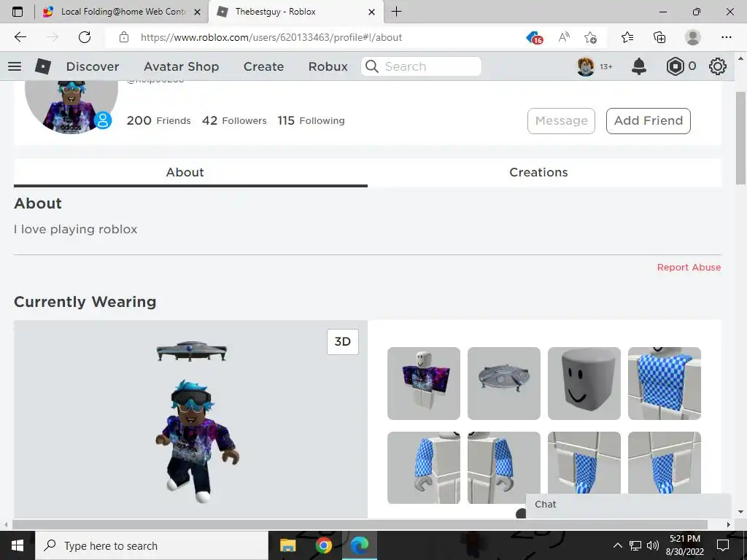Open the Avatar Shop menu item
The width and height of the screenshot is (747, 560).
point(181,66)
